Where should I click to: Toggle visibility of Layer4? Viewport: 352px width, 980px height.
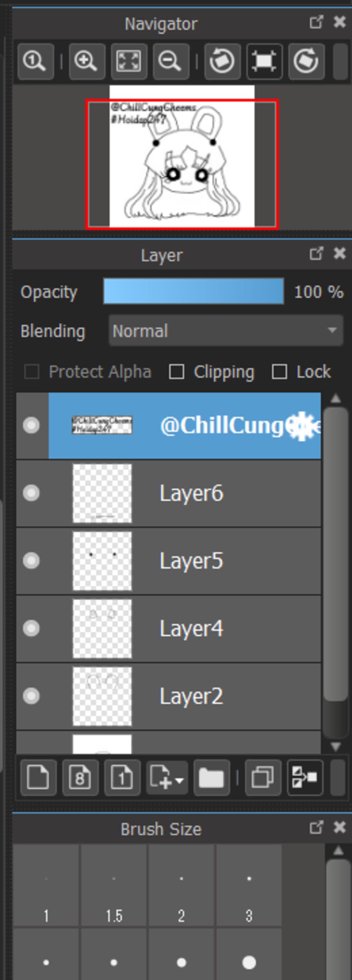tap(31, 628)
